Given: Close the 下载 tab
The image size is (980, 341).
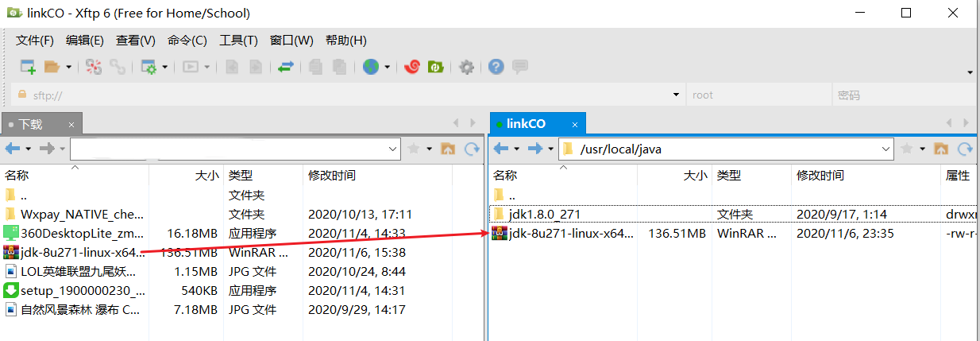Looking at the screenshot, I should [x=71, y=124].
